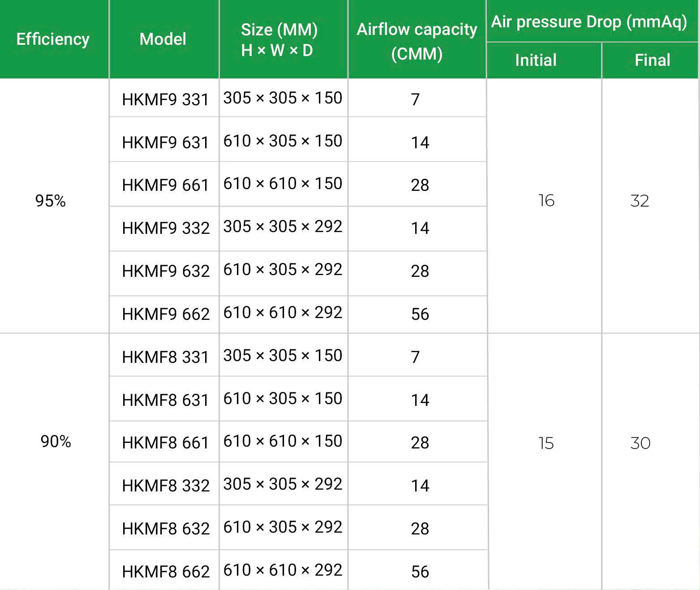This screenshot has width=700, height=590.
Task: Select the Airflow capacity (CMM) header
Action: click(417, 41)
